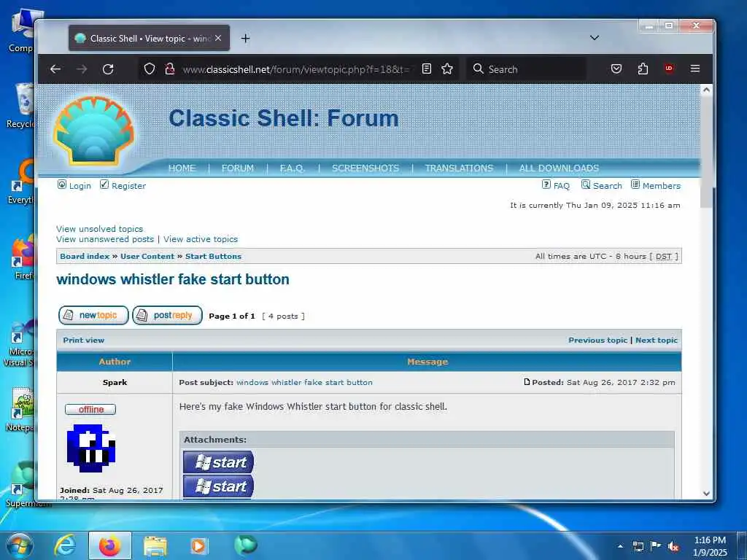Click the muted volume tray icon
Viewport: 747px width, 560px height.
673,547
